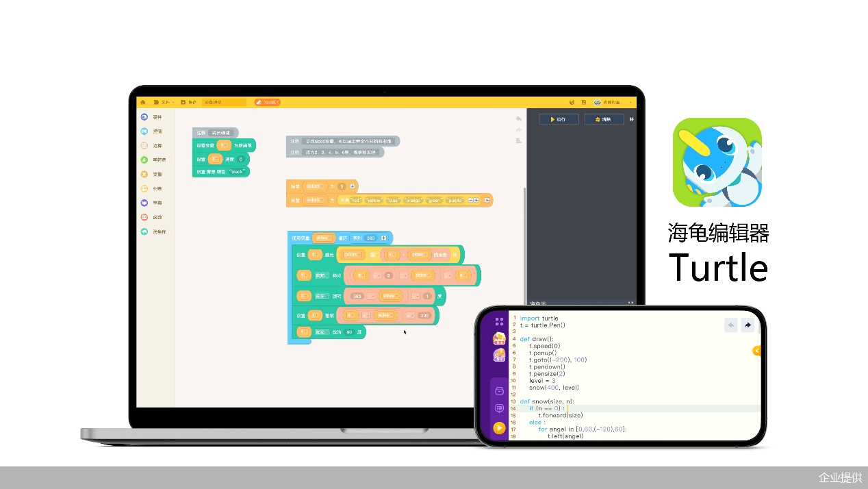The image size is (868, 489).
Task: Select the 海龟库 (Turtle library) category
Action: tap(153, 231)
